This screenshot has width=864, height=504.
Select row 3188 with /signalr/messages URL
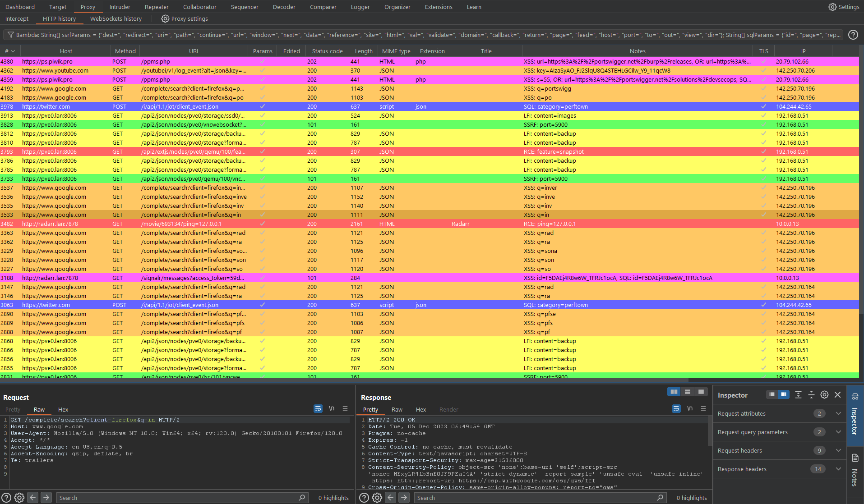point(430,278)
